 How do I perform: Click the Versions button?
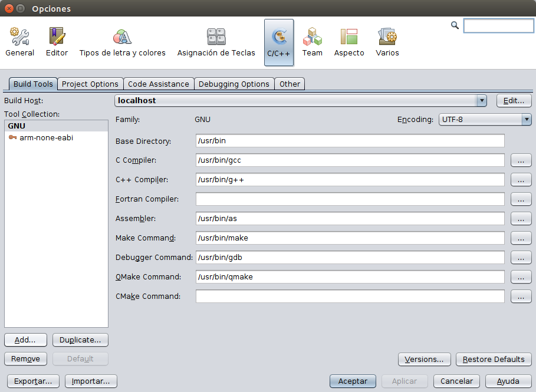tap(424, 359)
